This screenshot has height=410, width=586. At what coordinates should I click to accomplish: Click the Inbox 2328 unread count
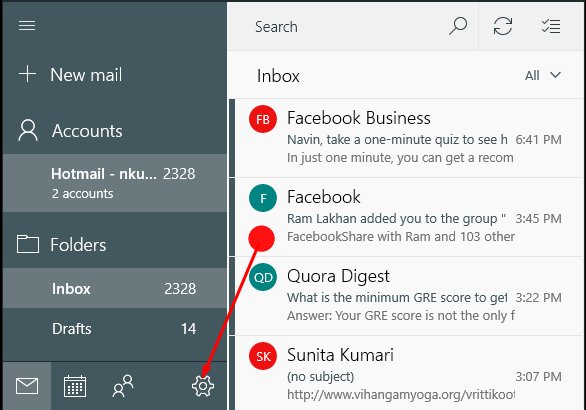click(180, 288)
